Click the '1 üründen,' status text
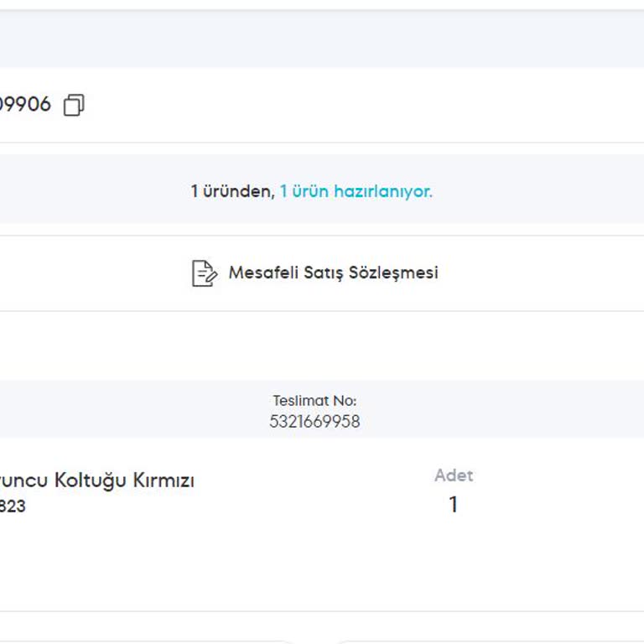Viewport: 644px width, 644px height. [x=232, y=191]
